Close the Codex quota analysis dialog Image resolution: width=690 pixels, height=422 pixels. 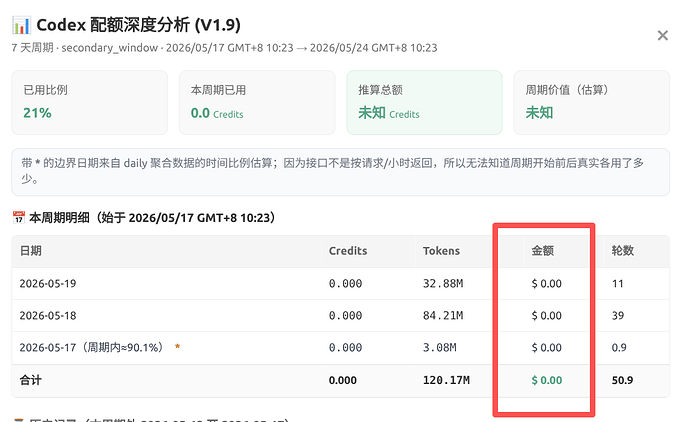pos(663,36)
